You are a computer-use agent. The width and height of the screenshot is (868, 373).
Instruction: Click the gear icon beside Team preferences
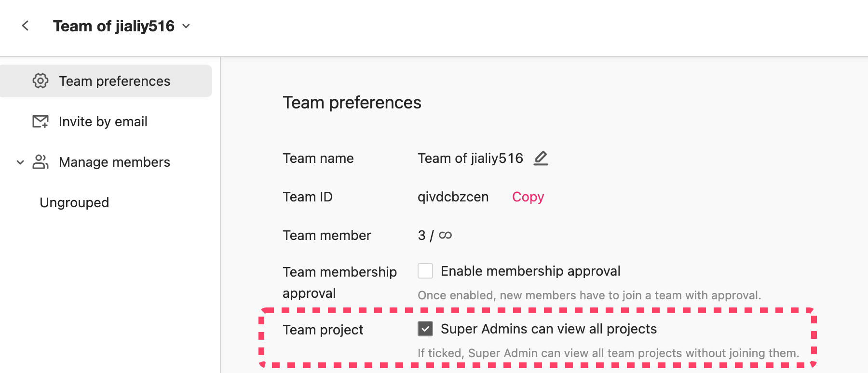click(x=41, y=81)
